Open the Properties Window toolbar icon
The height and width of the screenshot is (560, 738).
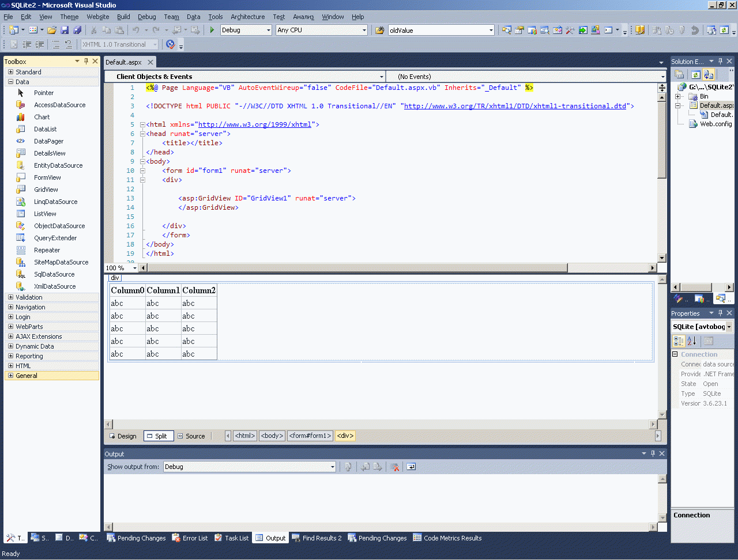[x=519, y=30]
